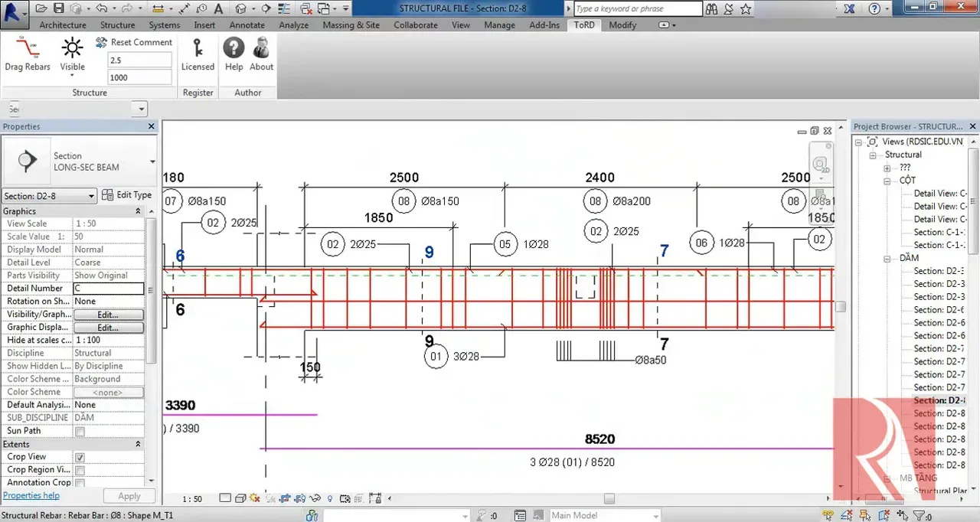
Task: Click the filter icon in status bar
Action: (920, 516)
